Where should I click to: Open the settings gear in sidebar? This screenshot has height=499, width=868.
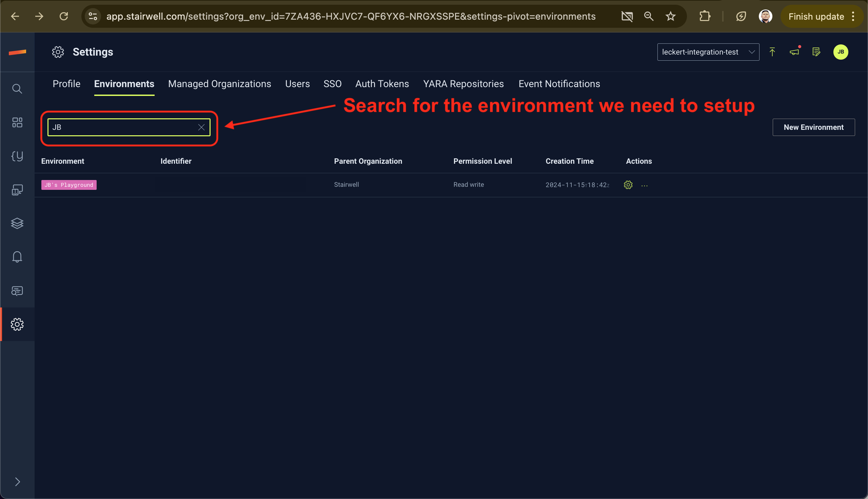(x=17, y=324)
